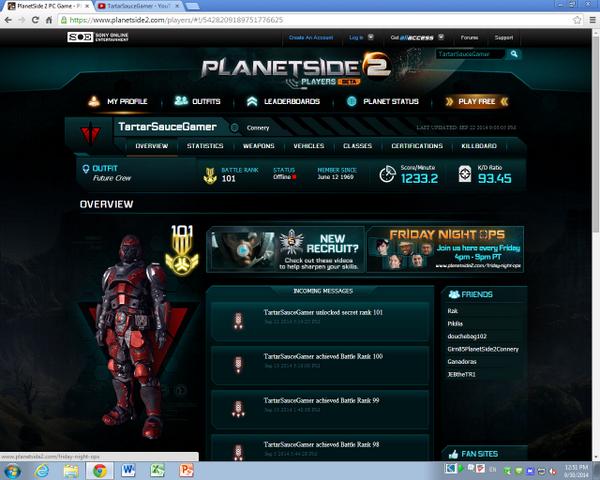Click the player name search field

(x=471, y=54)
